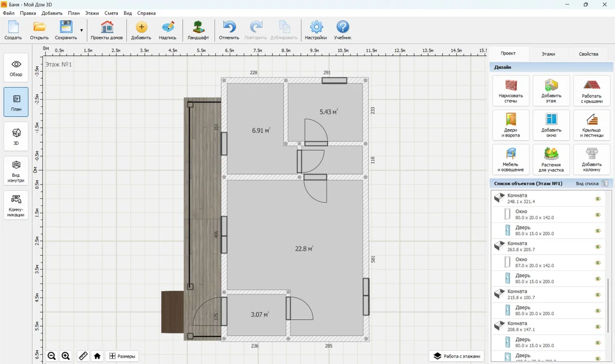The height and width of the screenshot is (364, 615).
Task: Hide the room sized 215.8 x 100.7
Action: 598,294
